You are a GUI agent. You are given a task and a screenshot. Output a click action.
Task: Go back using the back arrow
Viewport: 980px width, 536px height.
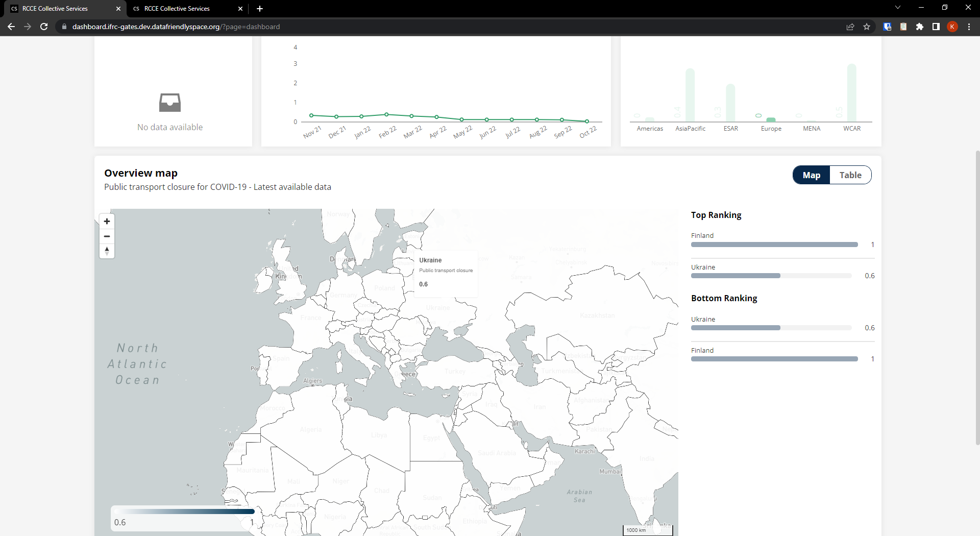11,27
